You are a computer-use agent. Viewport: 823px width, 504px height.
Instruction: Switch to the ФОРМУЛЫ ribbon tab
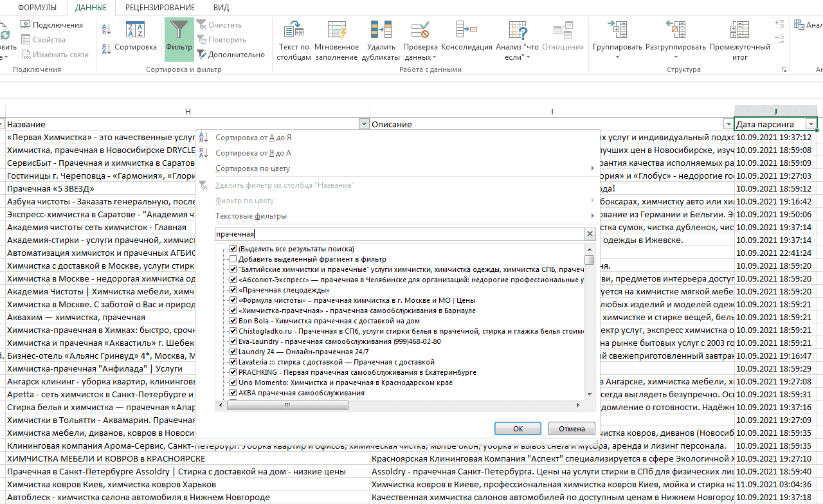(x=37, y=8)
